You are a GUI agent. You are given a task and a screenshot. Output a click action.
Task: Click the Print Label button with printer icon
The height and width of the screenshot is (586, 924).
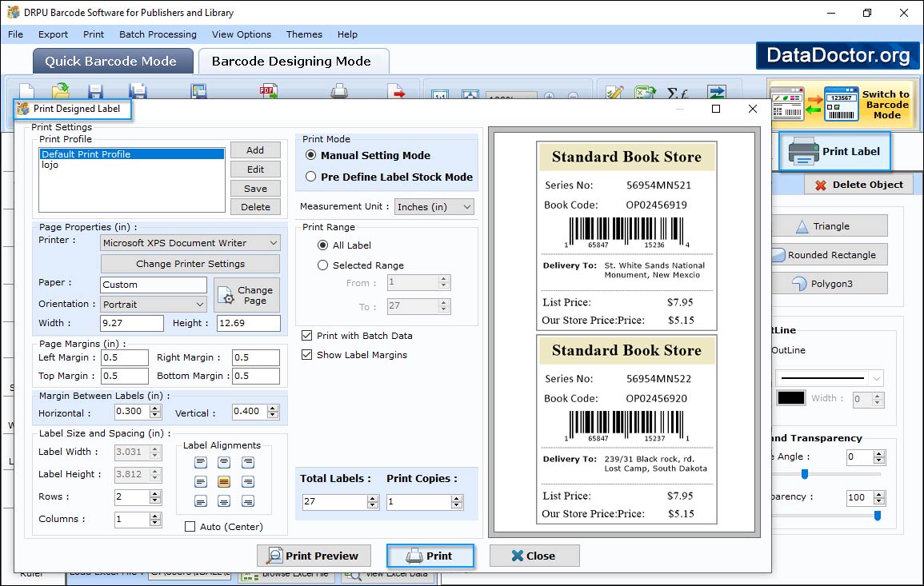tap(834, 151)
